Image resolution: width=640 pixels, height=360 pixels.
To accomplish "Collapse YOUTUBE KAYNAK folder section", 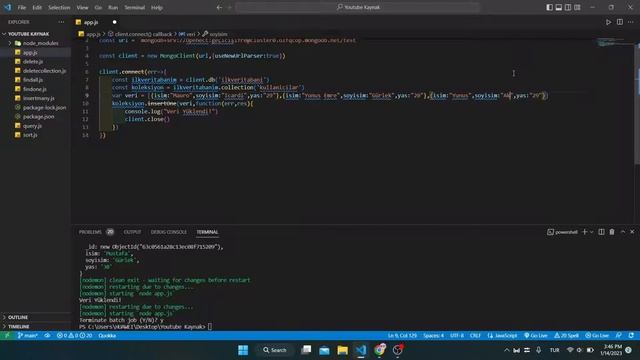I will point(28,34).
